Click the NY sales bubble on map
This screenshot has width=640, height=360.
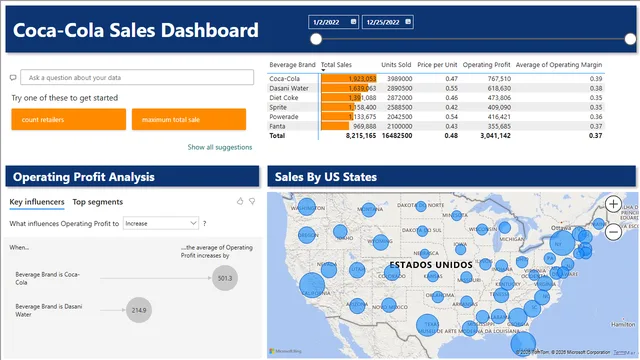(x=562, y=243)
